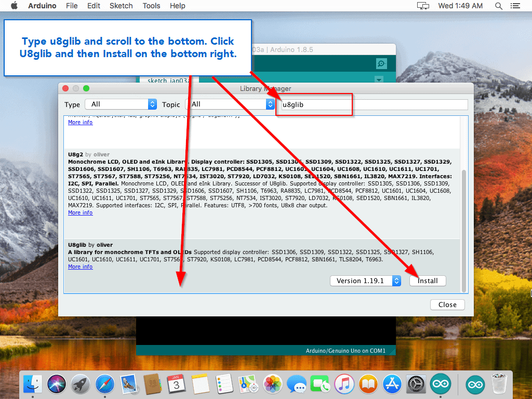Open Notes in the dock
Screen dimensions: 532x399
tap(200, 384)
